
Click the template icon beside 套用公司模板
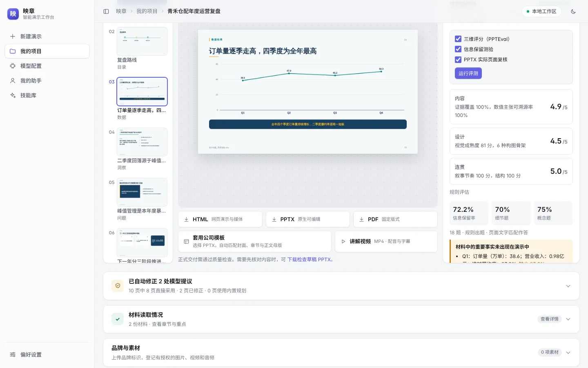[x=186, y=241]
